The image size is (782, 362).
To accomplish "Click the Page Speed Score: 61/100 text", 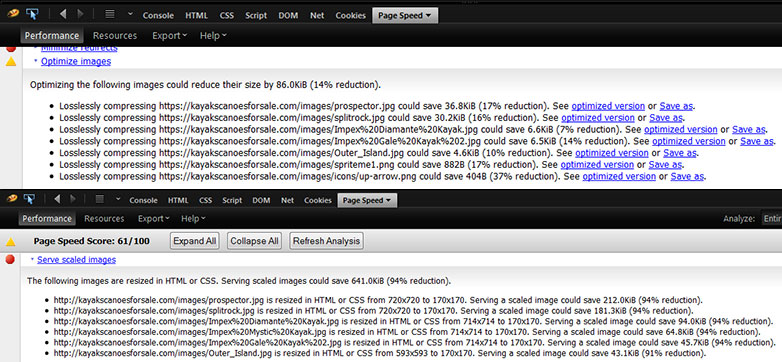I will pyautogui.click(x=92, y=241).
